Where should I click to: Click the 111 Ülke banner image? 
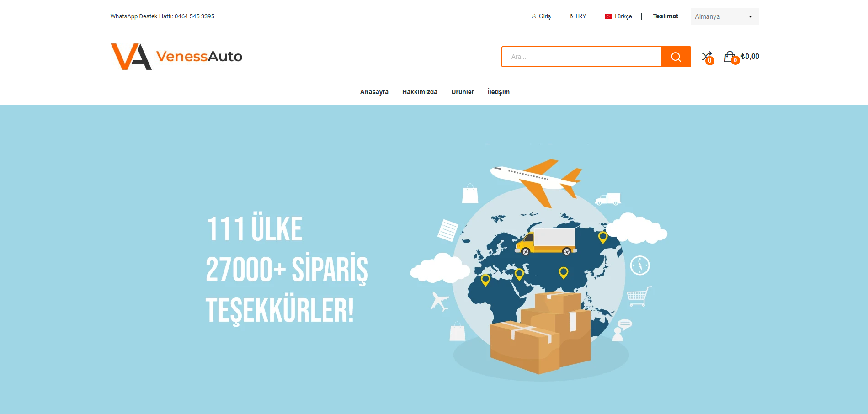(434, 260)
